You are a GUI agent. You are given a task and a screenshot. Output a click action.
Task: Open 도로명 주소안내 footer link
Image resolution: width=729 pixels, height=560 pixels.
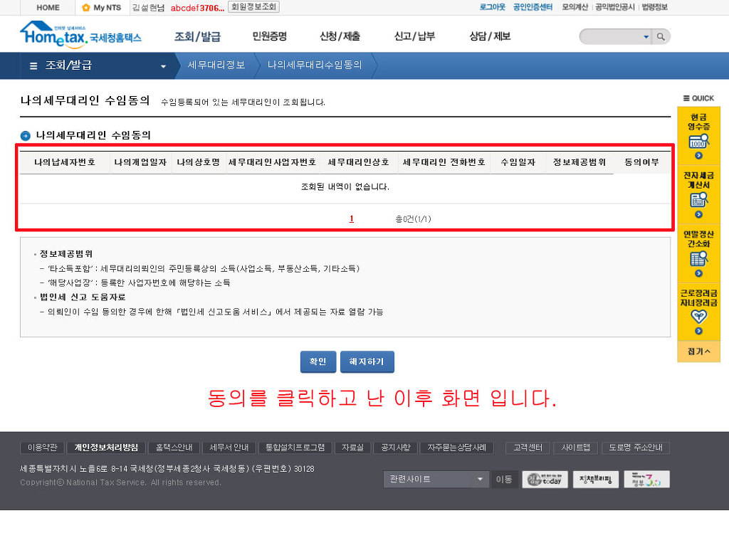point(636,447)
